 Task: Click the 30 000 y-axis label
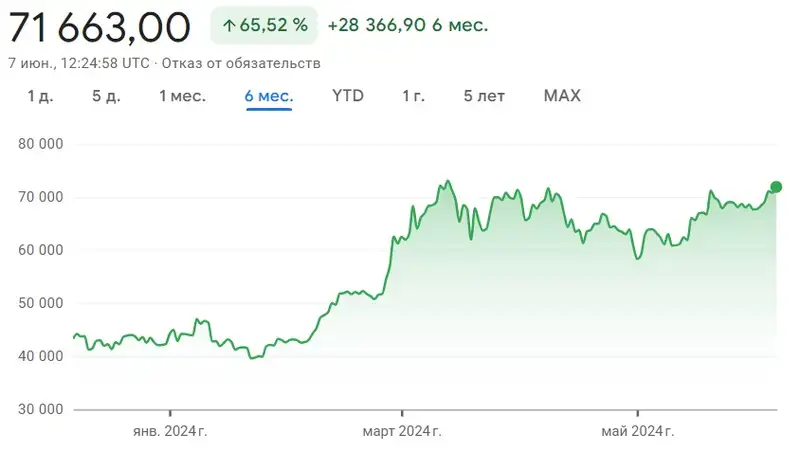pos(41,409)
